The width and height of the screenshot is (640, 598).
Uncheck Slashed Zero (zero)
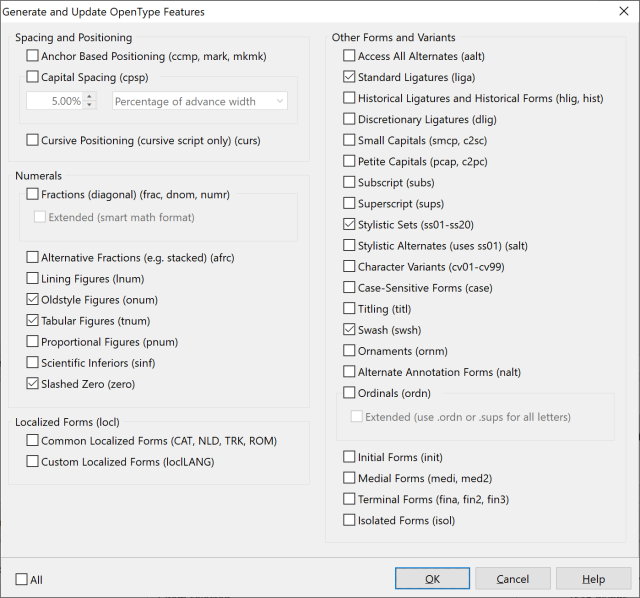[33, 384]
